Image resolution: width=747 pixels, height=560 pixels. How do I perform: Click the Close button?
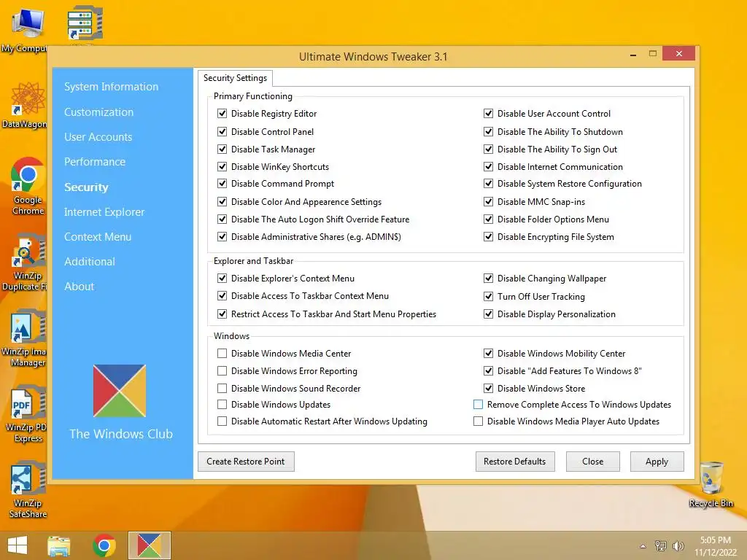(x=592, y=462)
